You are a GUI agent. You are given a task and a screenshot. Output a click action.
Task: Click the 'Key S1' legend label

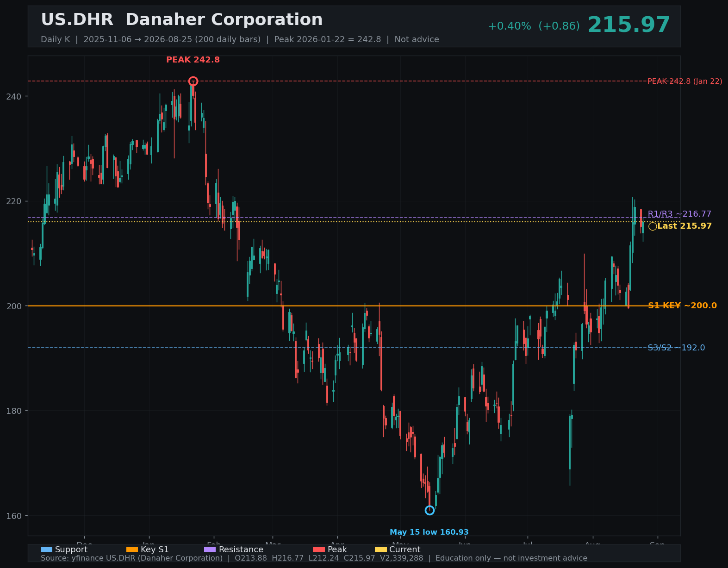coord(155,549)
